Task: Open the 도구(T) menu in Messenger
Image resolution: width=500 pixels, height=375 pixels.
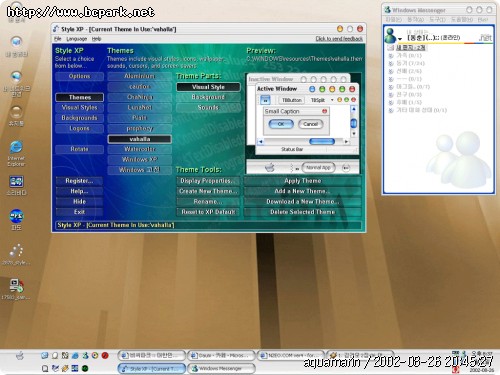Action: (x=437, y=20)
